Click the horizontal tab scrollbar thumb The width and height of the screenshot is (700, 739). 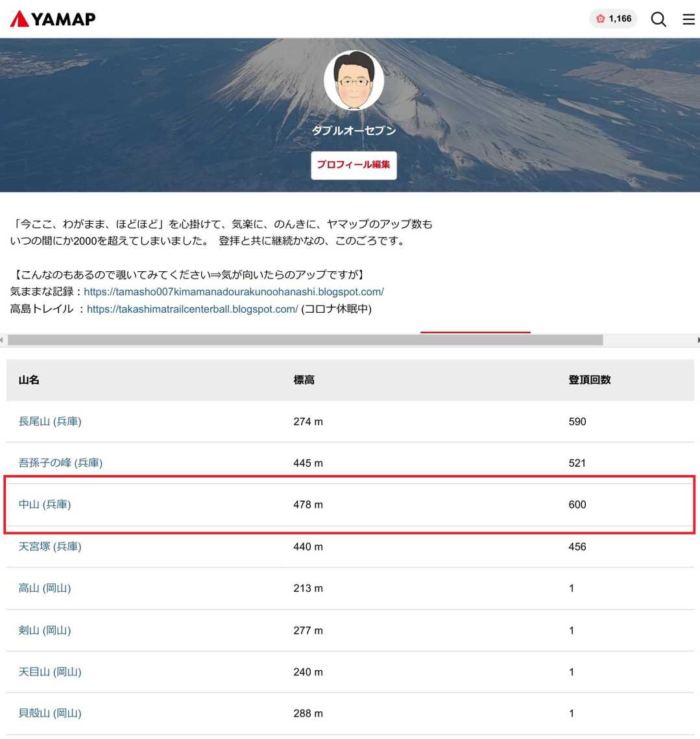(305, 340)
